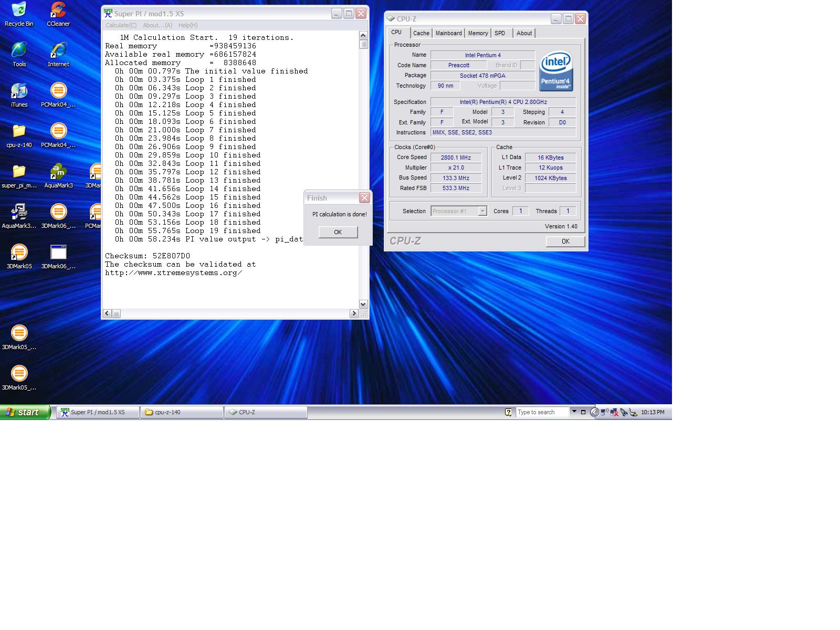The width and height of the screenshot is (840, 630).
Task: Click the Rated FSB value 533.3 MHz
Action: pos(456,188)
